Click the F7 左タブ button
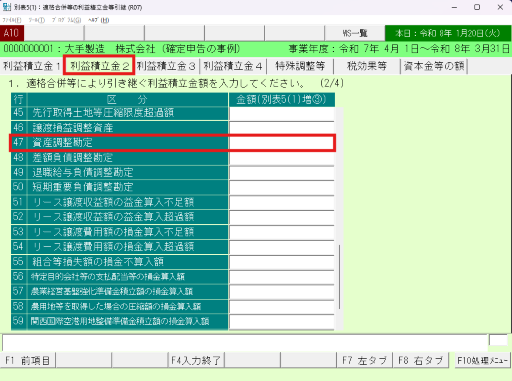Image resolution: width=512 pixels, height=381 pixels. click(364, 360)
